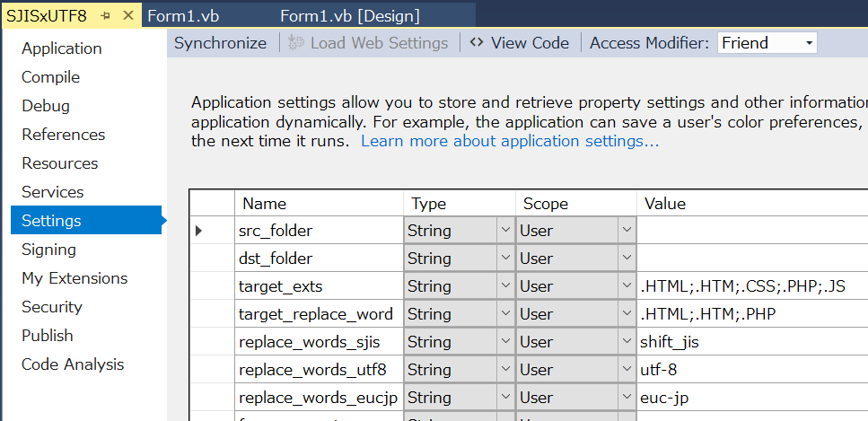Click value .HTML;.HTM;.PHP
868x421 pixels.
point(752,313)
